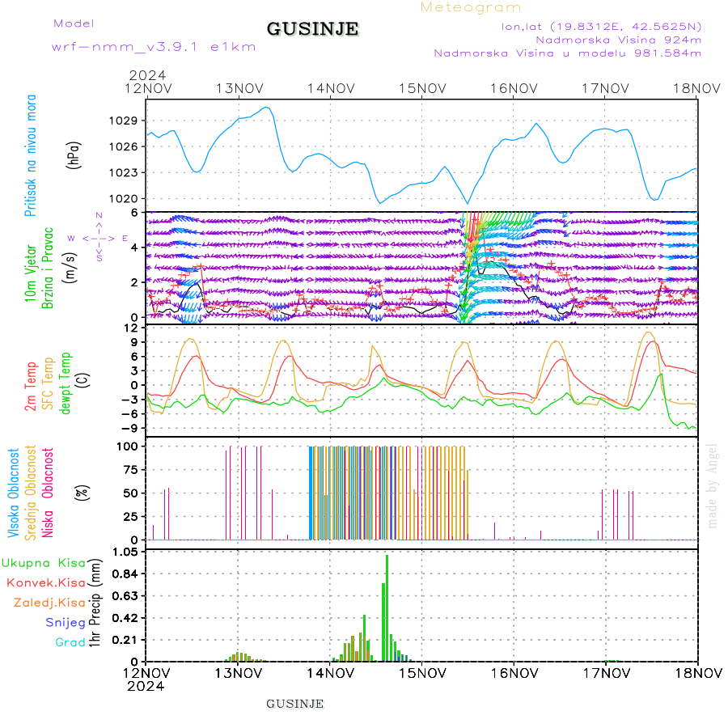Click the 'Meteogram' heading text
The width and height of the screenshot is (728, 728).
coord(471,7)
